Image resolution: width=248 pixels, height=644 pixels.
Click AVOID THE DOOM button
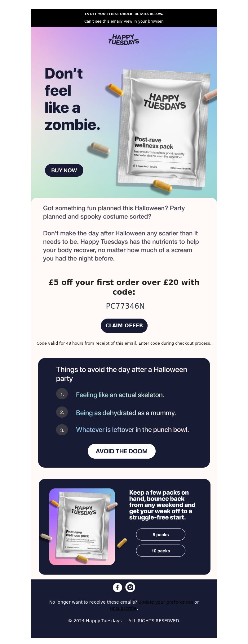tap(122, 451)
